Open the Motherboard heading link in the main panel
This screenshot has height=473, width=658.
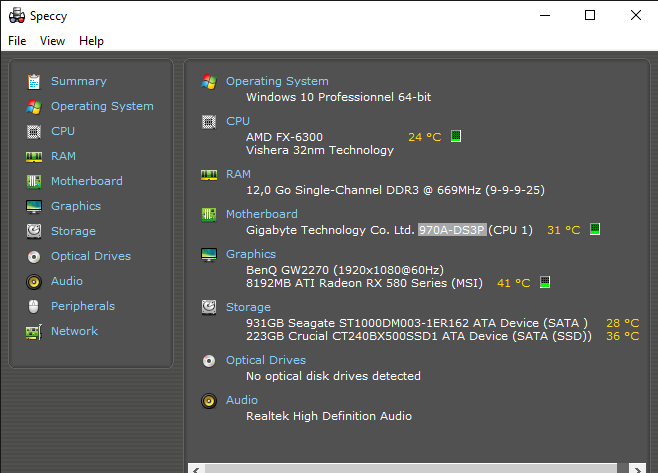pos(261,214)
